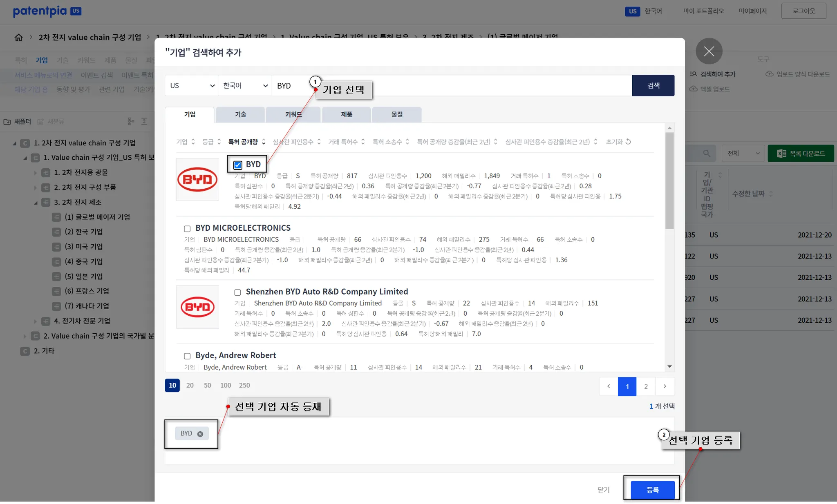This screenshot has height=504, width=837.
Task: Click the home icon in breadcrumb
Action: click(x=18, y=37)
